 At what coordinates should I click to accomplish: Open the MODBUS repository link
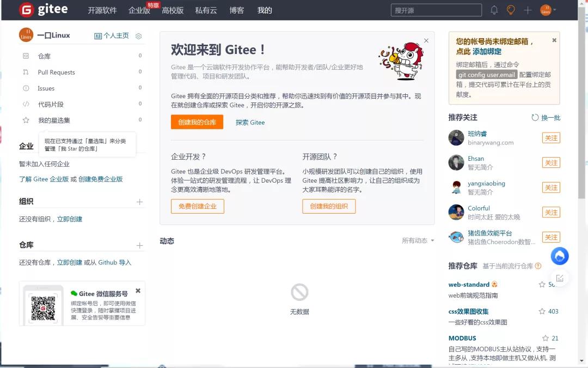click(462, 339)
